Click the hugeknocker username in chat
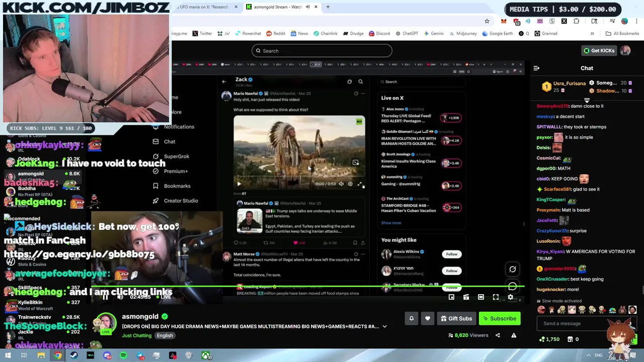The width and height of the screenshot is (644, 362). click(x=551, y=290)
